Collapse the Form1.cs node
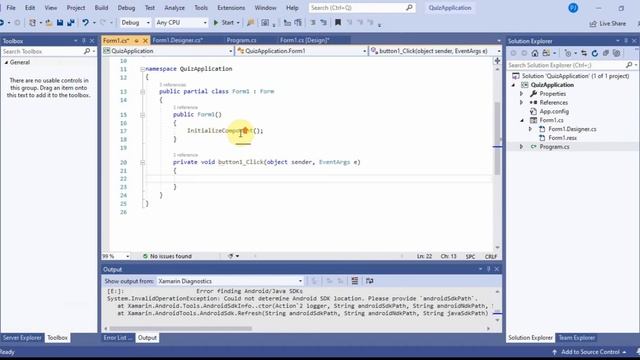Image resolution: width=640 pixels, height=360 pixels. [x=522, y=120]
